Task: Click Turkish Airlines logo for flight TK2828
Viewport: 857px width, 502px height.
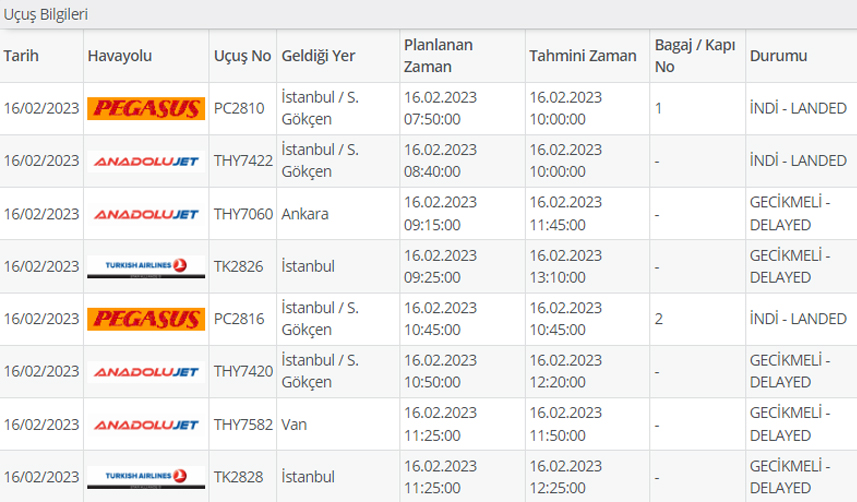Action: (x=144, y=476)
